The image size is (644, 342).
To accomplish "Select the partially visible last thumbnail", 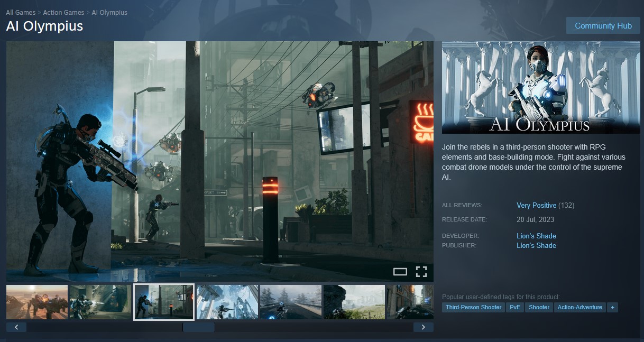I will pyautogui.click(x=410, y=302).
